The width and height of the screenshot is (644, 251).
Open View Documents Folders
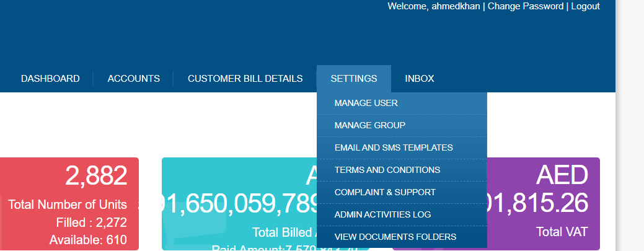[x=395, y=237]
